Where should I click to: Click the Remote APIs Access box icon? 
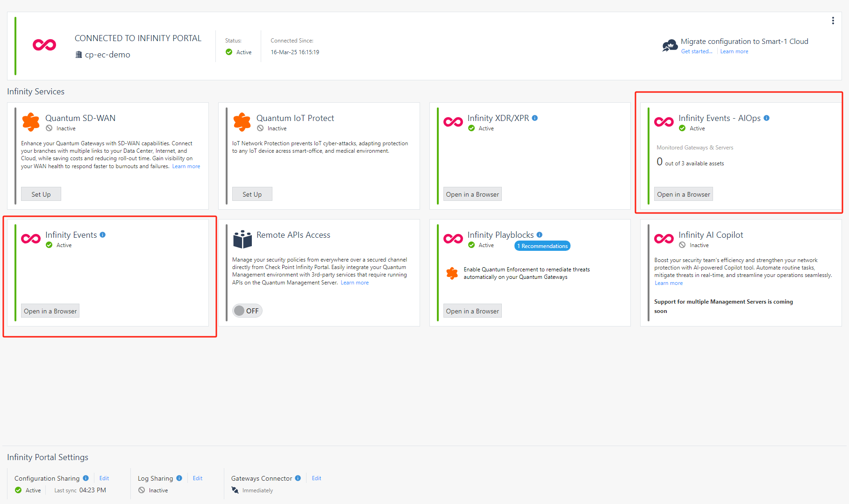[243, 239]
